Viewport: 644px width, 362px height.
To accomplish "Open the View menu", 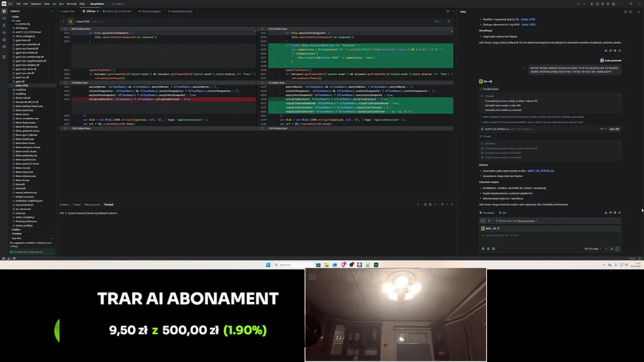I will point(47,4).
